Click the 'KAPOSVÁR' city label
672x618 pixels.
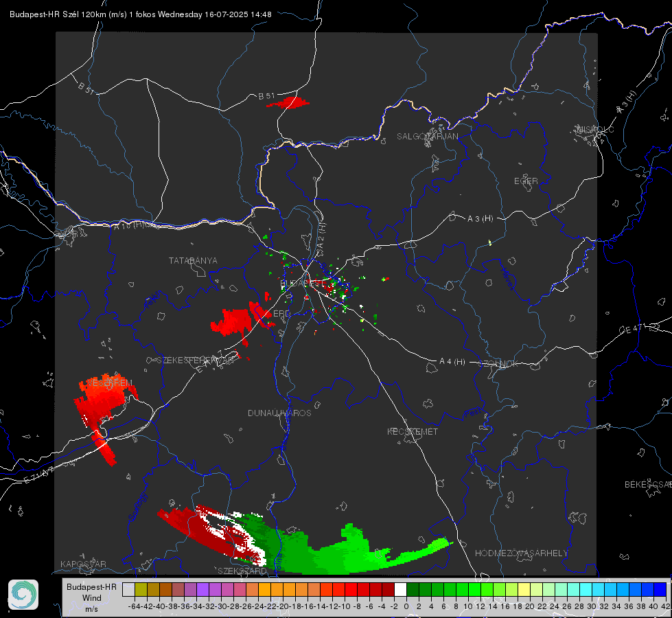pos(83,564)
